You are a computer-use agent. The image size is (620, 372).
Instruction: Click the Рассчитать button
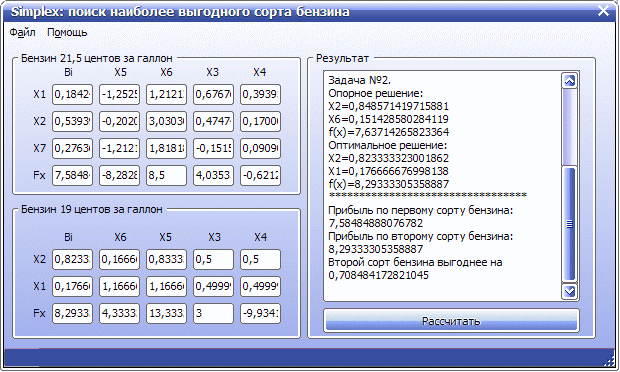pos(451,321)
